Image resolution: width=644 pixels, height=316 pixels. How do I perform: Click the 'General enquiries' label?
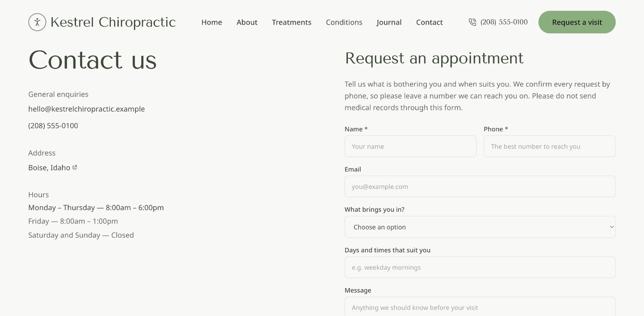[58, 94]
